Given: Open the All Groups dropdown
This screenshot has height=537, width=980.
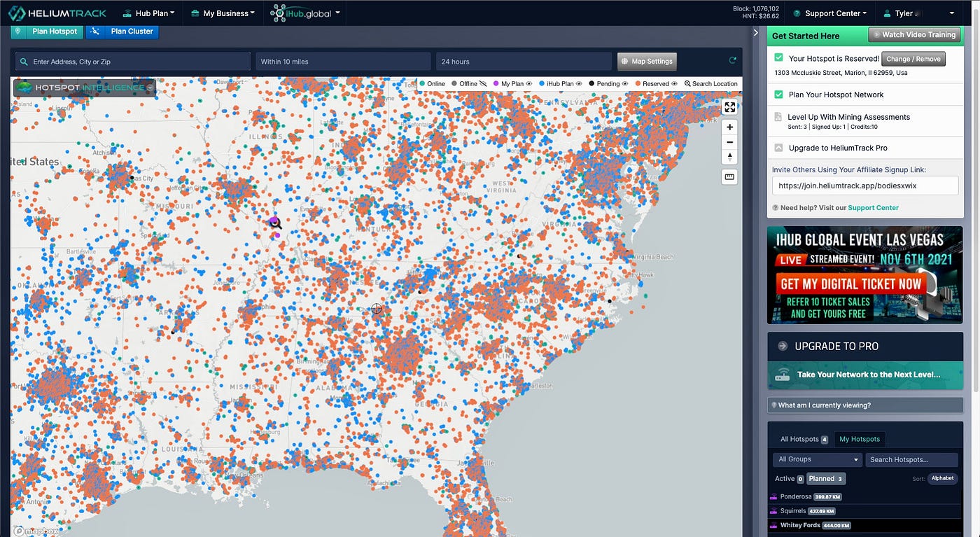Looking at the screenshot, I should (817, 459).
